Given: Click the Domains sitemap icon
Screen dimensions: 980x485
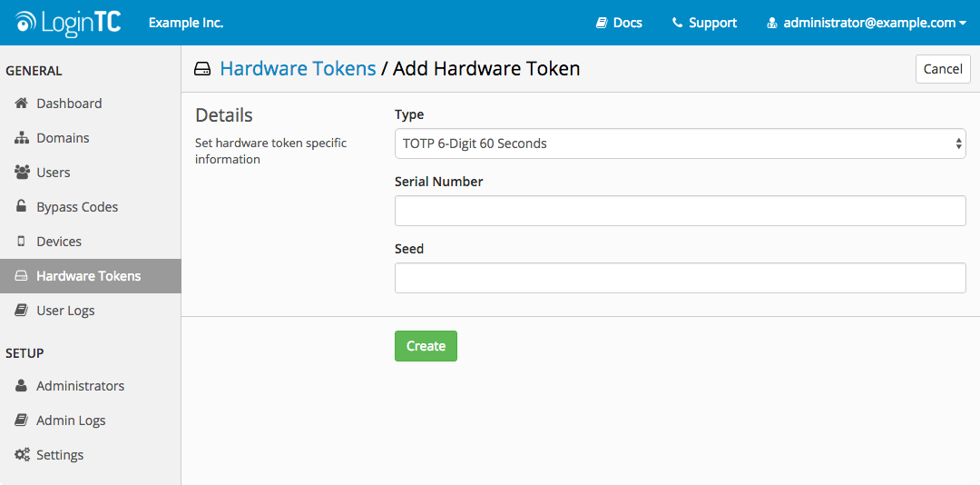Looking at the screenshot, I should 22,138.
